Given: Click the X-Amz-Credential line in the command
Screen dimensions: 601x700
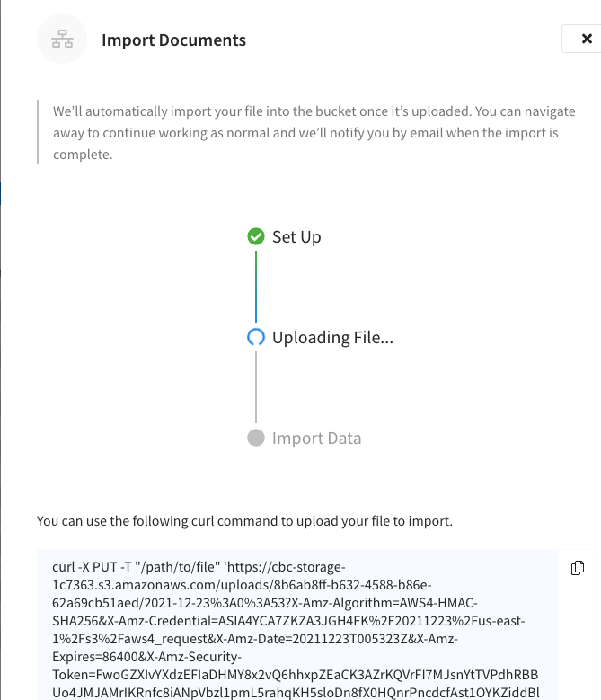Looking at the screenshot, I should click(x=288, y=621).
